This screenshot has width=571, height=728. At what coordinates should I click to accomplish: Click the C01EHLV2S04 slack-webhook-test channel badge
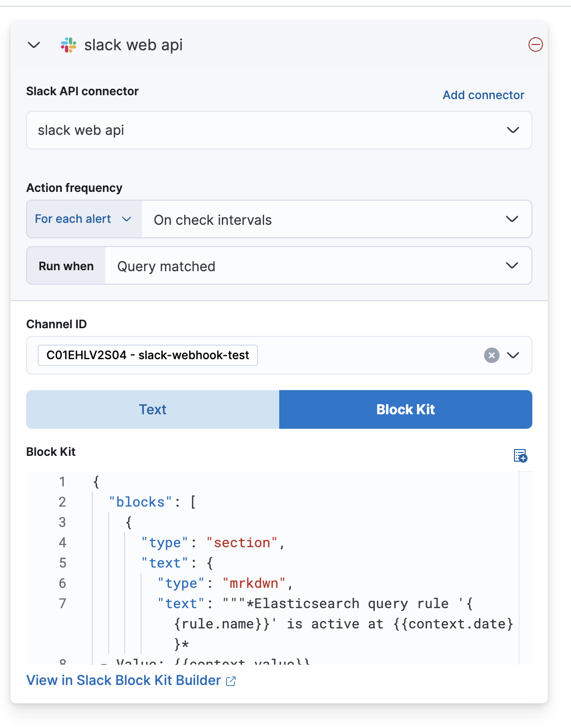click(147, 355)
